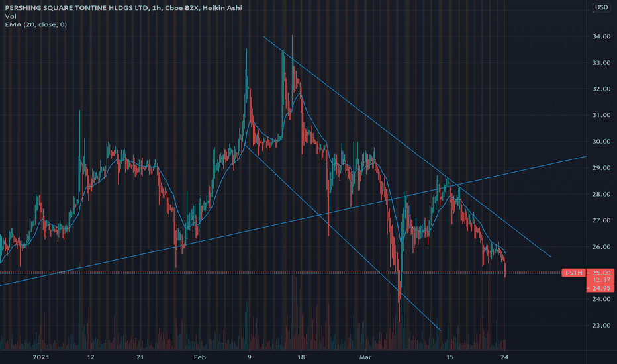Select the Vol indicator label

11,16
